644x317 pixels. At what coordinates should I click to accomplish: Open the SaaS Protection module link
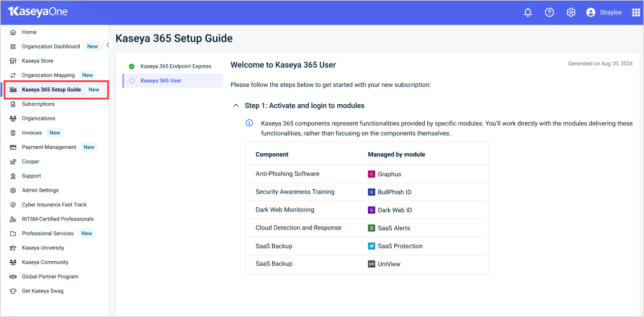tap(400, 246)
